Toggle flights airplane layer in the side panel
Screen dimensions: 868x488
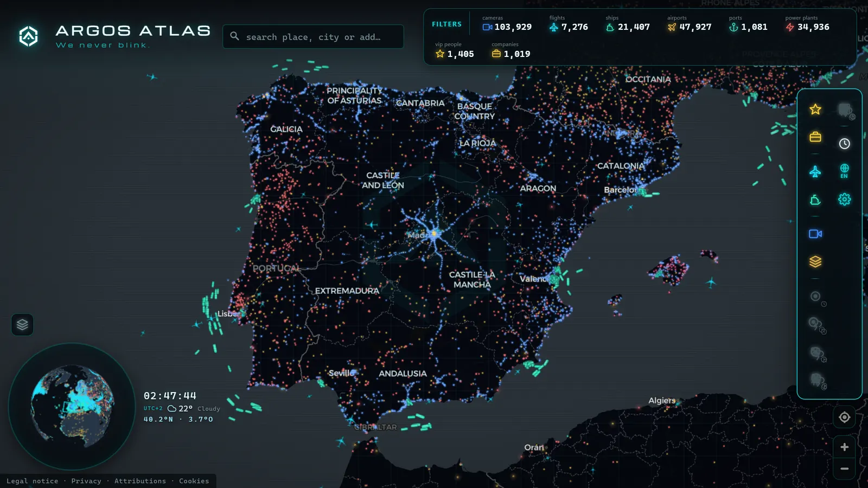click(x=815, y=172)
